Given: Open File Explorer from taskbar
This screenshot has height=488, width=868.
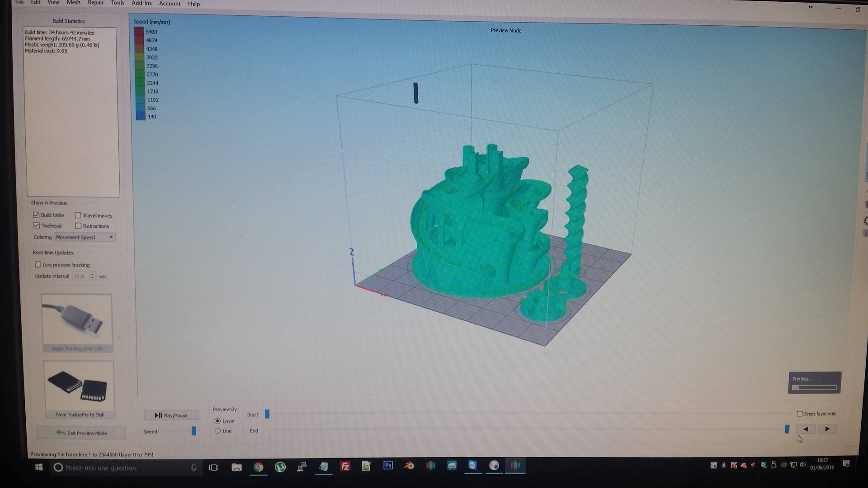Looking at the screenshot, I should (236, 467).
